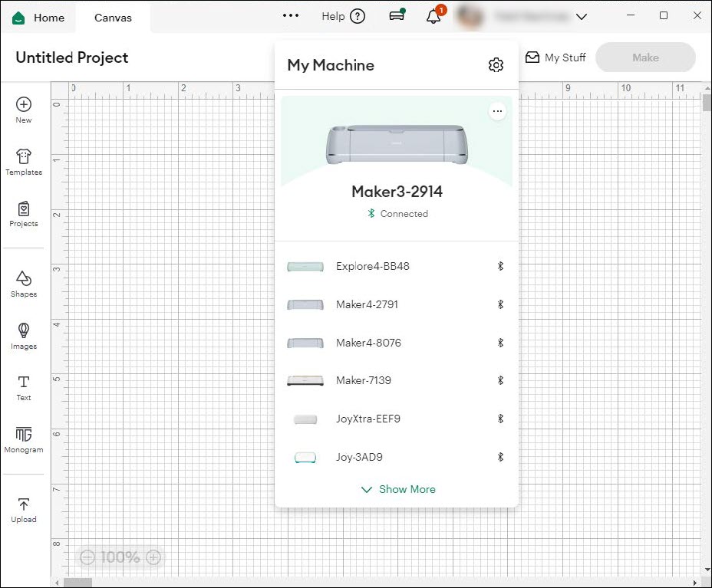Select the Text tool
Screen dimensions: 712x588
tap(24, 388)
